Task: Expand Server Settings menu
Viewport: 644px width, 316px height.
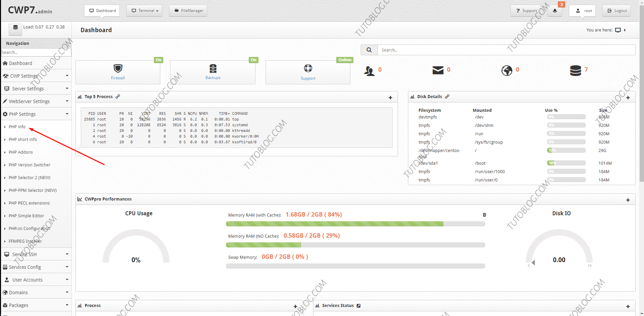Action: [x=36, y=89]
